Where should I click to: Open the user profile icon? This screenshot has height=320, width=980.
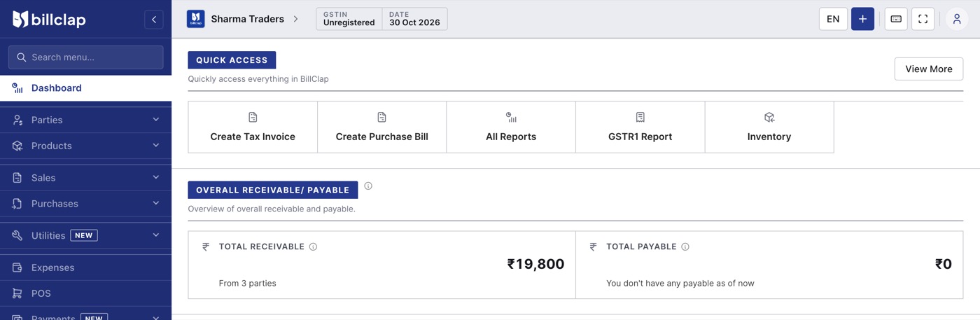pos(957,19)
